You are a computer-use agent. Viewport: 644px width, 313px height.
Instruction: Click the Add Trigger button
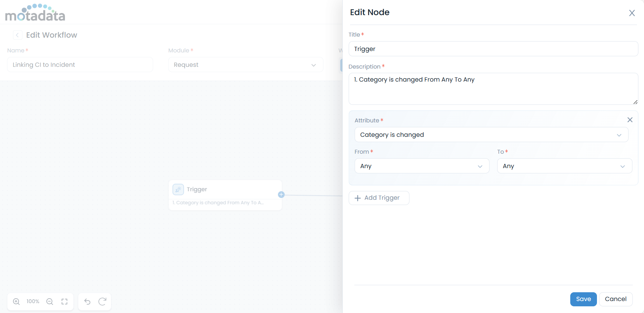[x=379, y=198]
